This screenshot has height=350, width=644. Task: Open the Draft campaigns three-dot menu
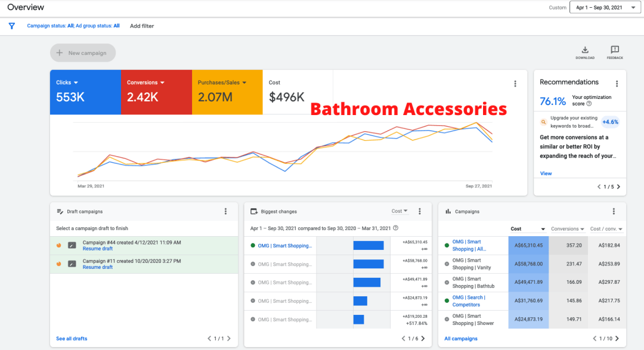pos(225,211)
